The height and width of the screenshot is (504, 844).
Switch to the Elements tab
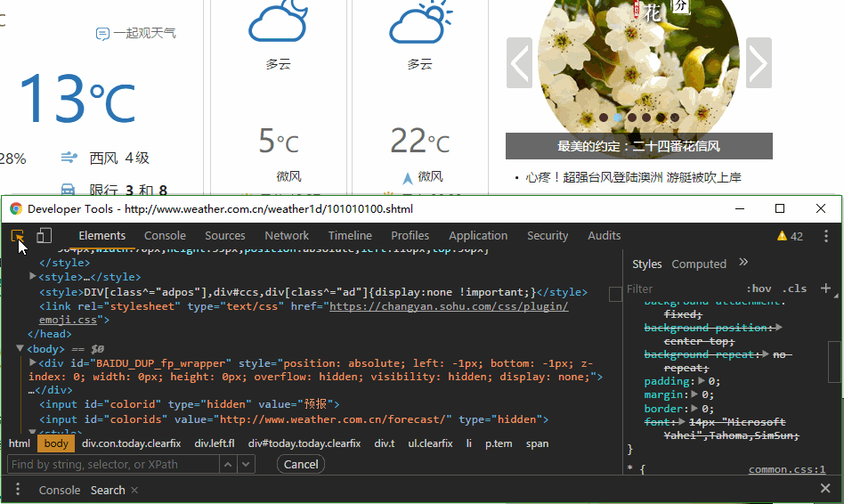[102, 236]
